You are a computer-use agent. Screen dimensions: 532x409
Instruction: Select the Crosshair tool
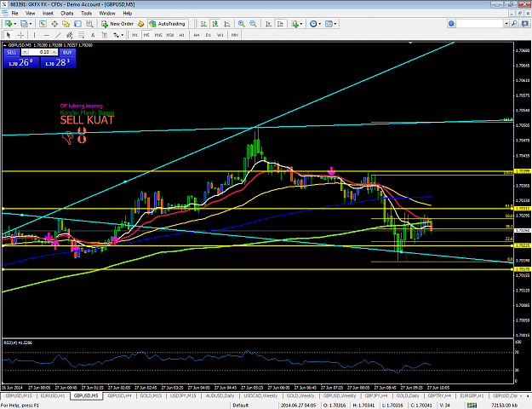(x=20, y=35)
